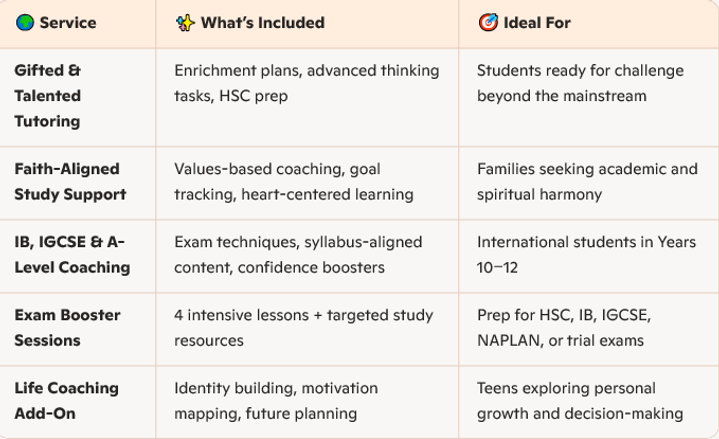The width and height of the screenshot is (719, 439).
Task: Click the families seeking academic harmony cell
Action: click(589, 183)
